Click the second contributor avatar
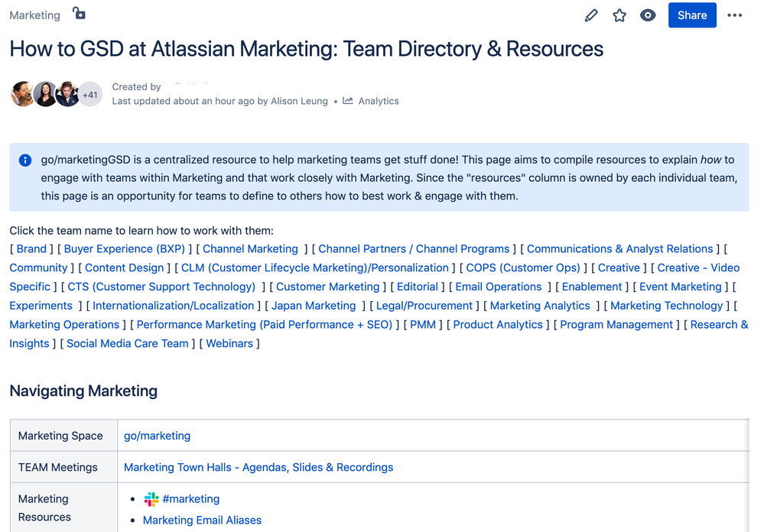764x532 pixels. click(45, 94)
